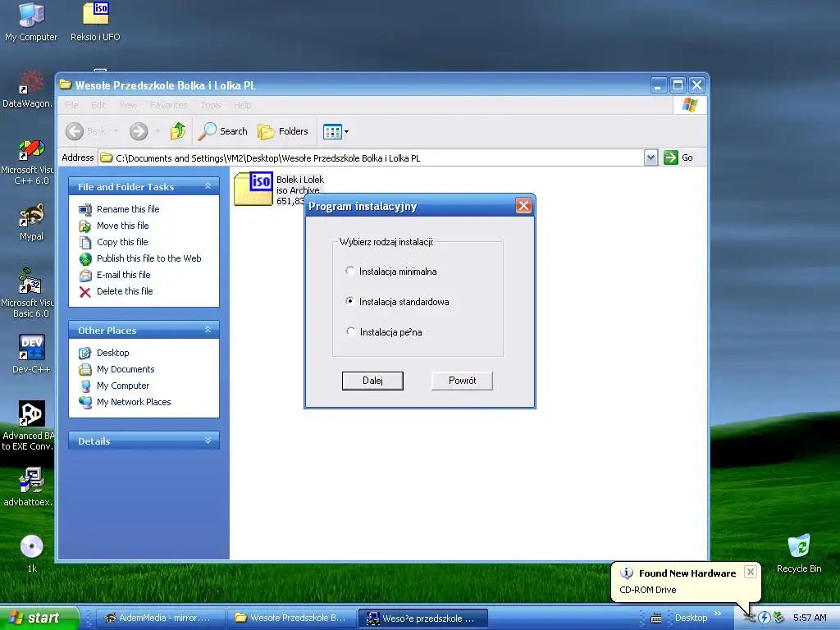The image size is (840, 630).
Task: Click Explorer Back arrow button
Action: (x=85, y=131)
